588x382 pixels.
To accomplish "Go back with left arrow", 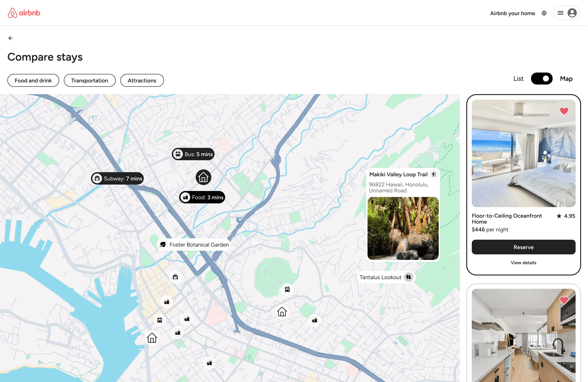I will pyautogui.click(x=11, y=38).
